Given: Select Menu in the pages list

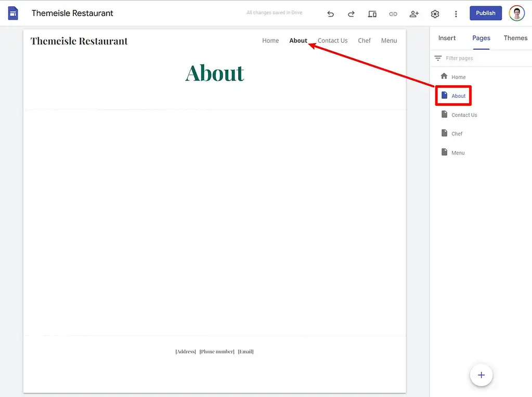Looking at the screenshot, I should click(x=458, y=153).
